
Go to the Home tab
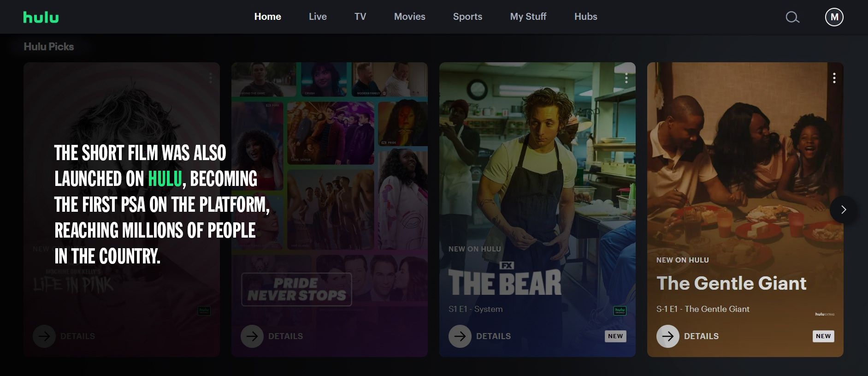tap(267, 17)
